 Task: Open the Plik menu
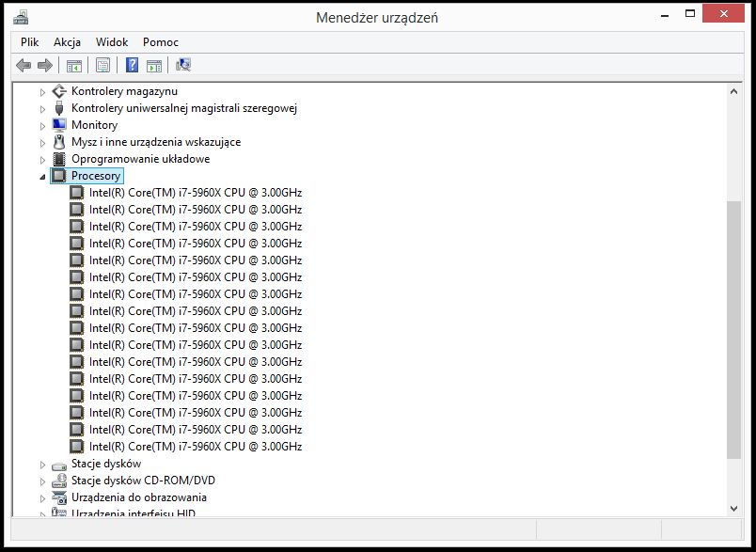click(29, 42)
